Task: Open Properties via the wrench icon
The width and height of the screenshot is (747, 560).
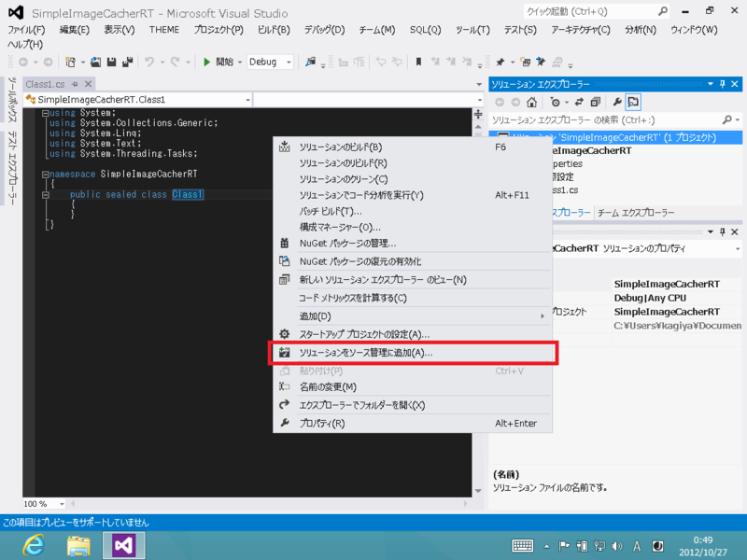Action: pyautogui.click(x=617, y=100)
